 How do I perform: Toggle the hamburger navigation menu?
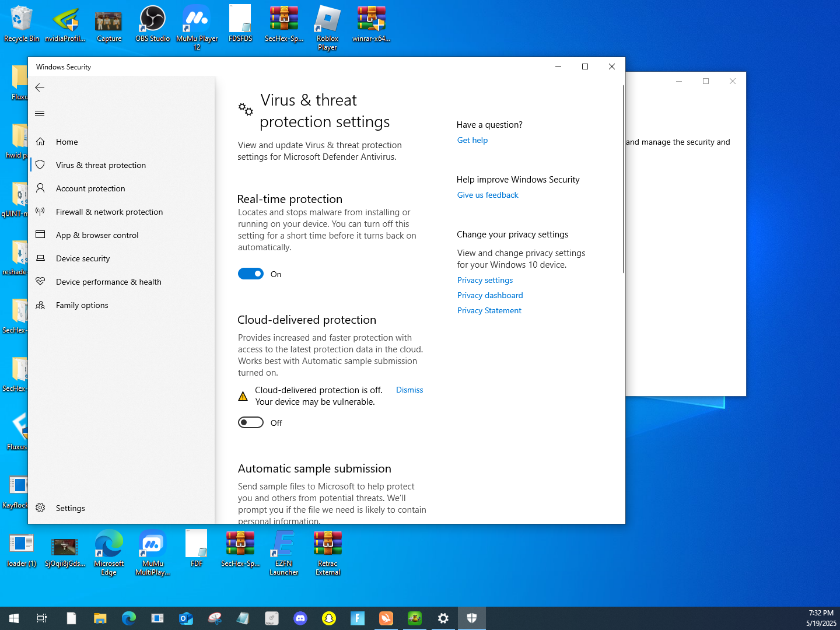[40, 114]
